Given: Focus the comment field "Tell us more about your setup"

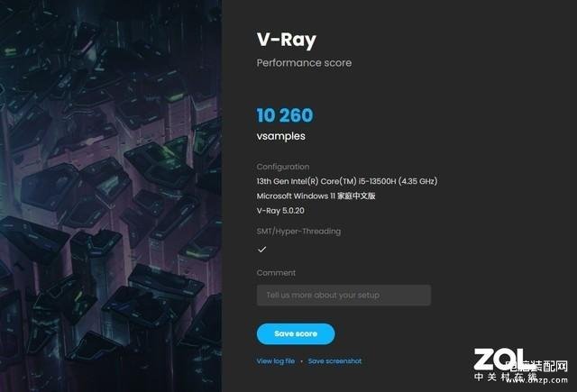Looking at the screenshot, I should click(343, 295).
